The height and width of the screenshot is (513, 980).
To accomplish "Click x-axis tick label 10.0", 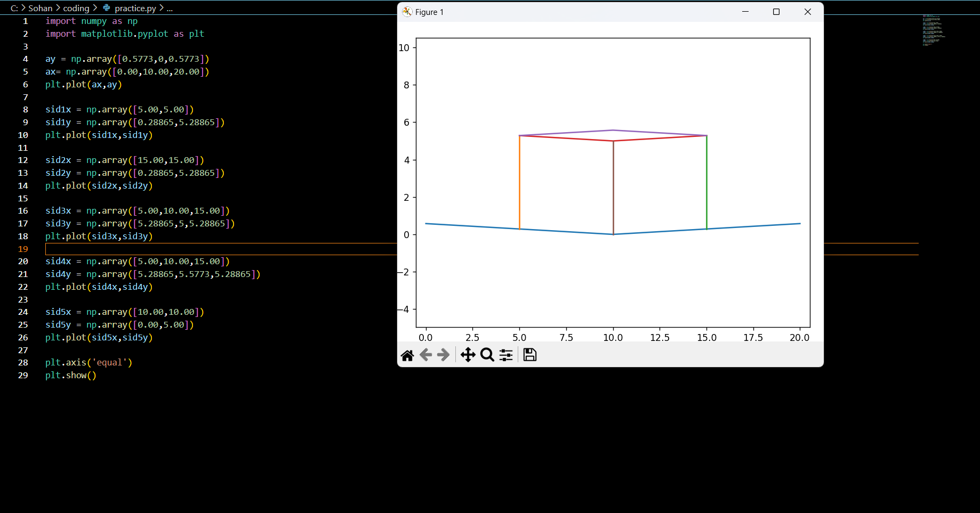I will tap(613, 337).
